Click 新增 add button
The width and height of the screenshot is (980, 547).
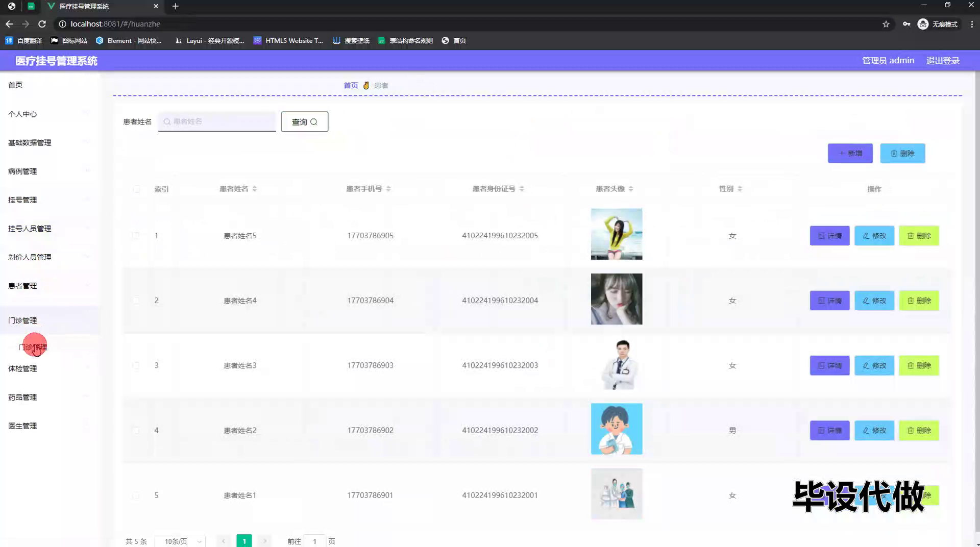(x=850, y=153)
